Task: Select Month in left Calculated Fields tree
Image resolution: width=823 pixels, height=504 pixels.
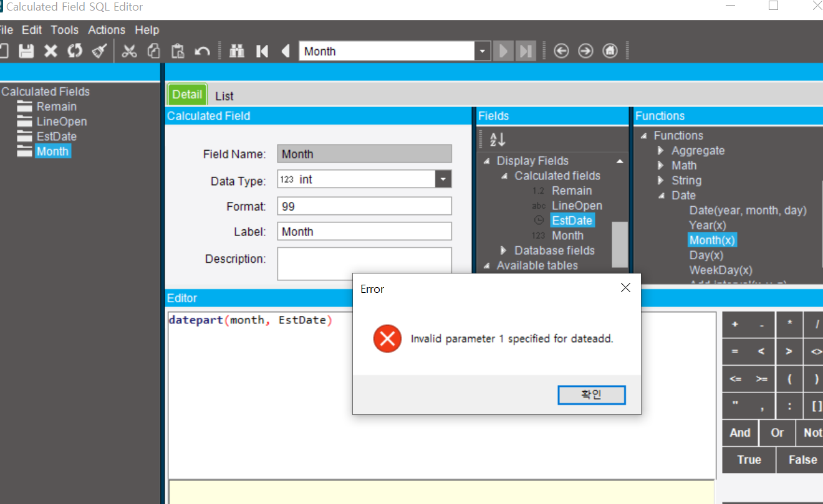Action: (52, 151)
